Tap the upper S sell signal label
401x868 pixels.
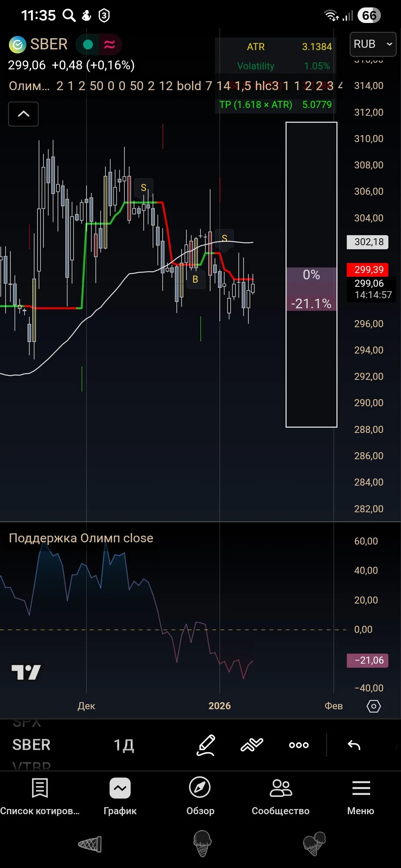tap(144, 188)
